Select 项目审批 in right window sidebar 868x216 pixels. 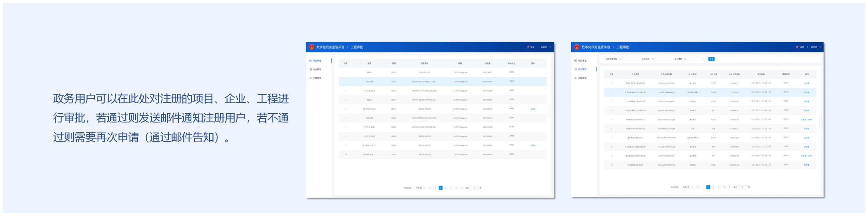coord(581,61)
